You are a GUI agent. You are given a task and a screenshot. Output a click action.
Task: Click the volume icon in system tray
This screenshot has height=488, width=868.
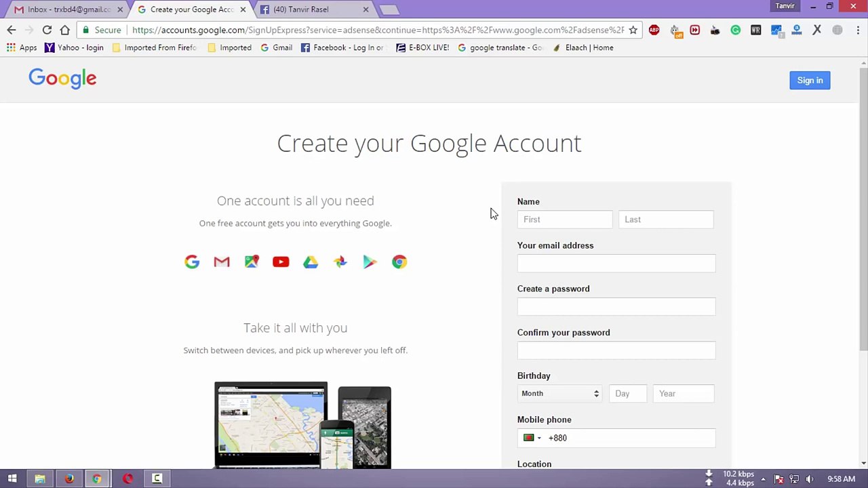pyautogui.click(x=810, y=479)
